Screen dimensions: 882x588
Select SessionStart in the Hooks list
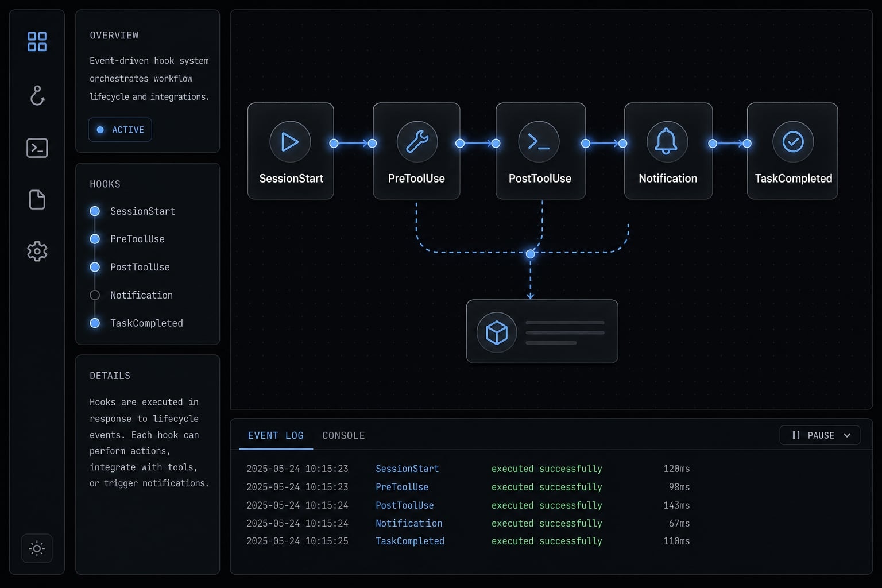142,211
